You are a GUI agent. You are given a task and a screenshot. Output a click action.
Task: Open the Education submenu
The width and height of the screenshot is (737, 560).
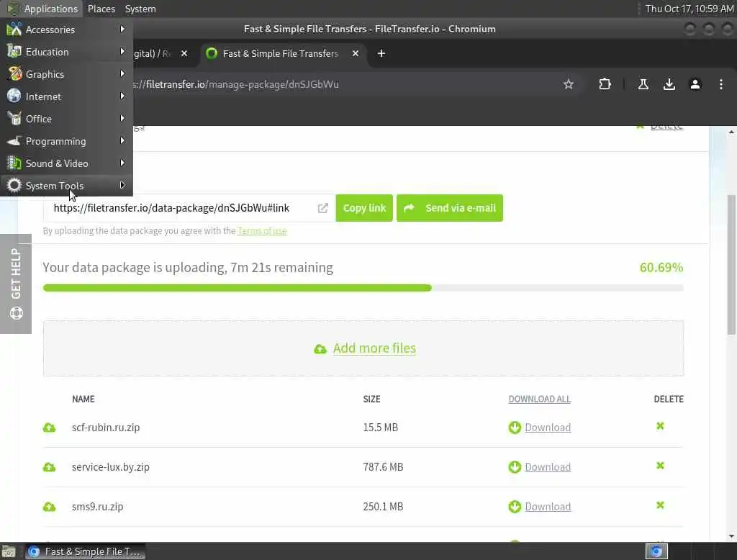tap(66, 52)
